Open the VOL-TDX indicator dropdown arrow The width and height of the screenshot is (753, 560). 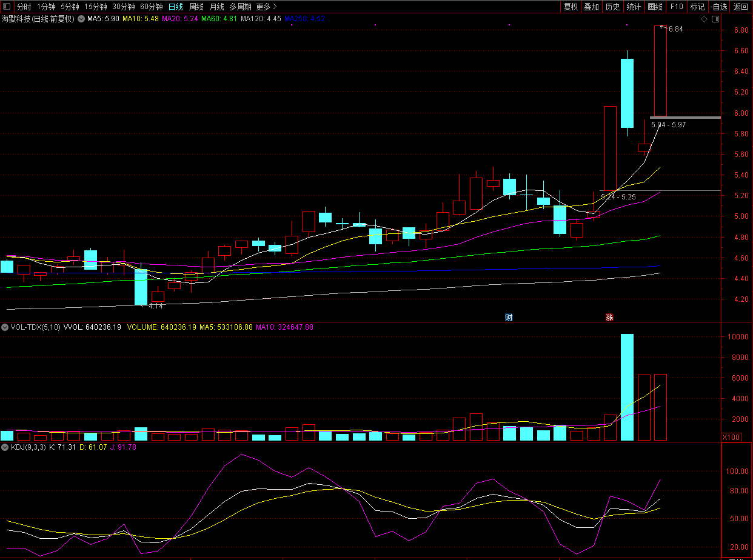(x=5, y=327)
